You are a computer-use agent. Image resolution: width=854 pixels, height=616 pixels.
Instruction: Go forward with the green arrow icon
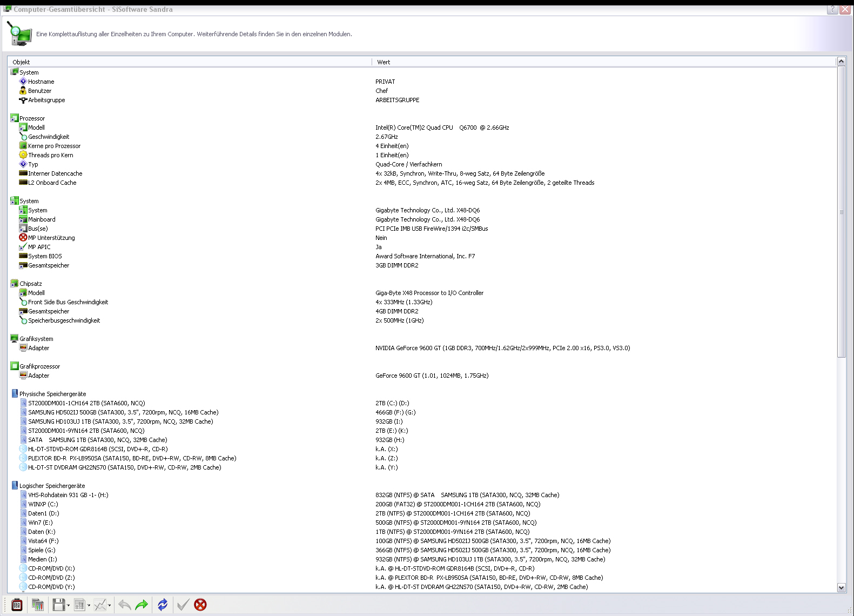[142, 605]
